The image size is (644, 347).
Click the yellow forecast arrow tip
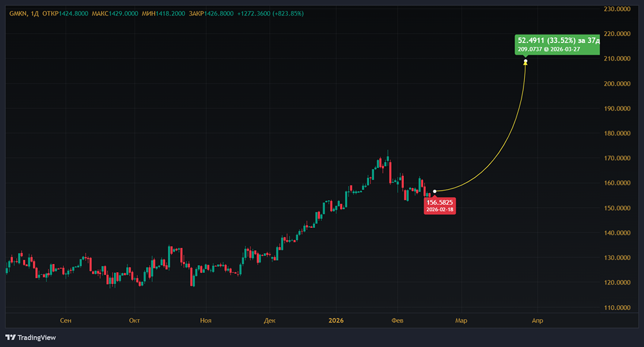pyautogui.click(x=526, y=62)
